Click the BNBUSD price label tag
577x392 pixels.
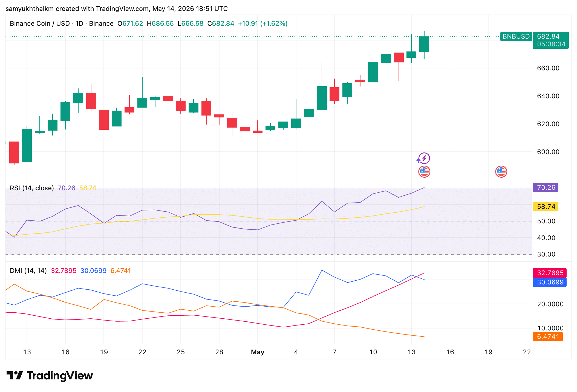pyautogui.click(x=516, y=36)
